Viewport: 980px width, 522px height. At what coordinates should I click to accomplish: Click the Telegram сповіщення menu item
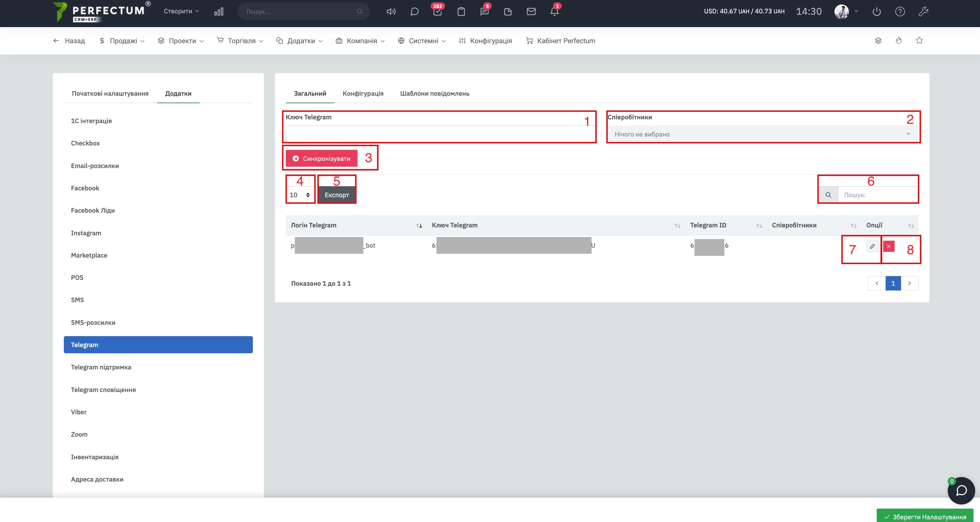coord(104,389)
